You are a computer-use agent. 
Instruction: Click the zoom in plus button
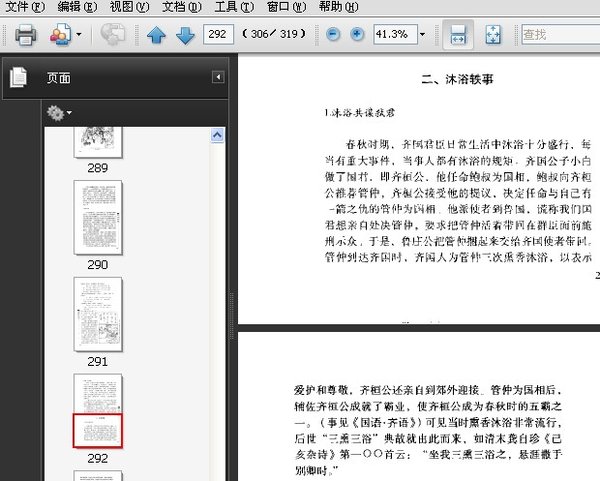click(357, 34)
